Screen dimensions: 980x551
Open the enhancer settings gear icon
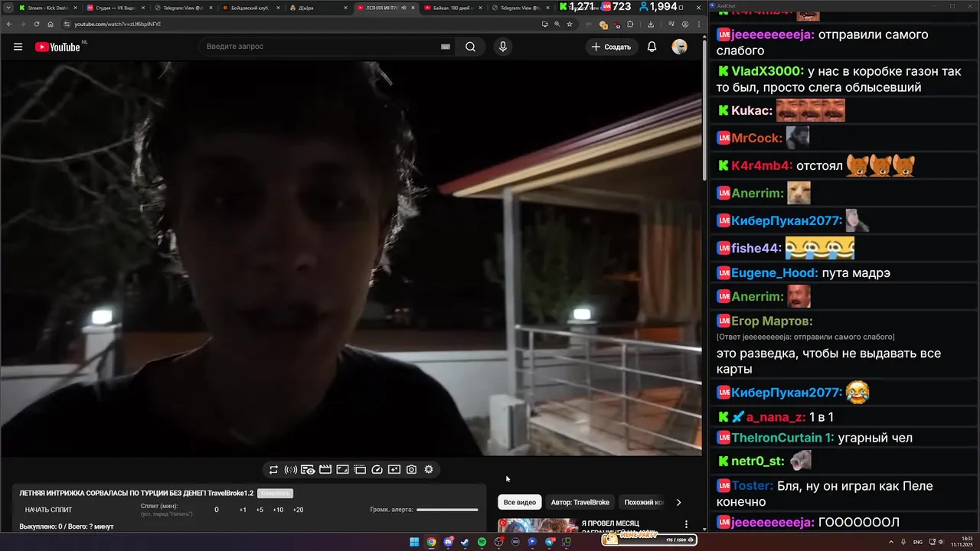(429, 470)
